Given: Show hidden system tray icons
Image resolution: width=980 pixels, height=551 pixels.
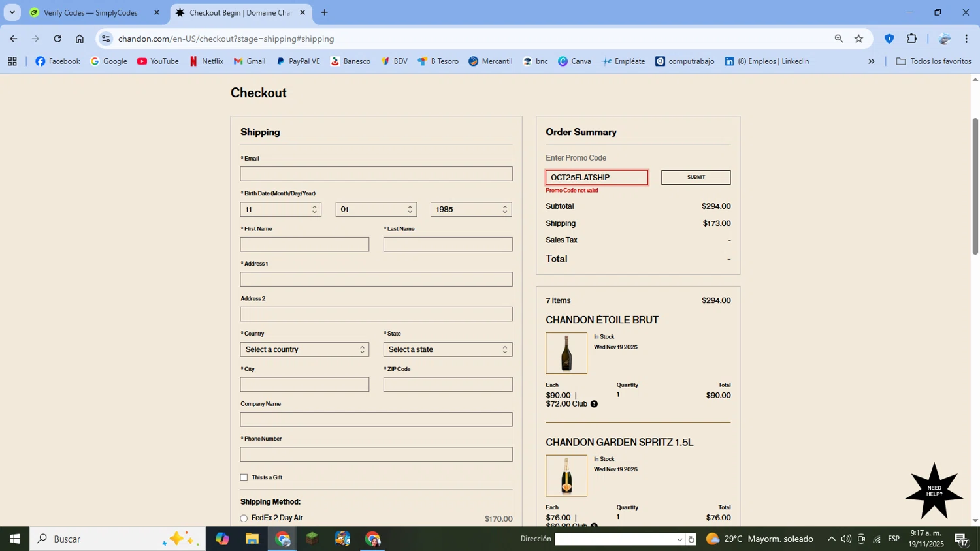Looking at the screenshot, I should pyautogui.click(x=831, y=539).
